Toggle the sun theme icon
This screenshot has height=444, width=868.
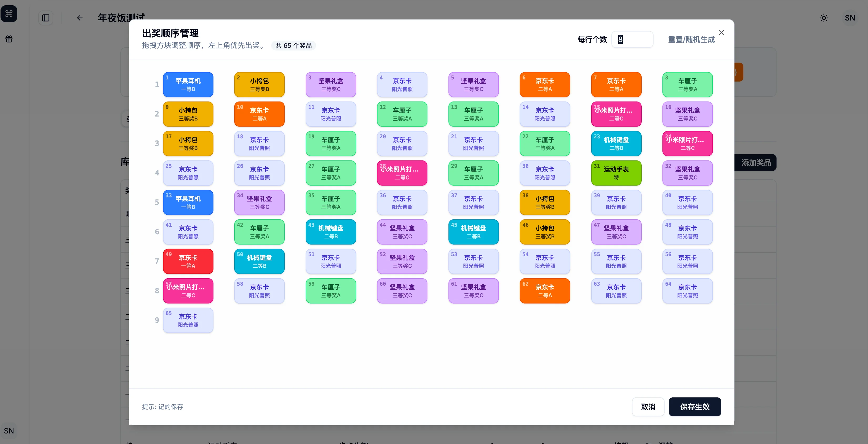point(824,18)
